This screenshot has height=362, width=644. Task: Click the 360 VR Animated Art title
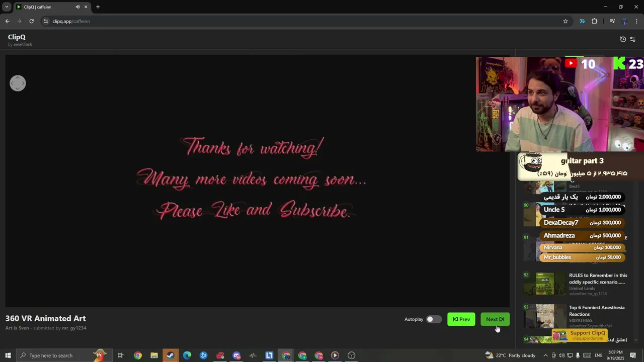pyautogui.click(x=45, y=318)
